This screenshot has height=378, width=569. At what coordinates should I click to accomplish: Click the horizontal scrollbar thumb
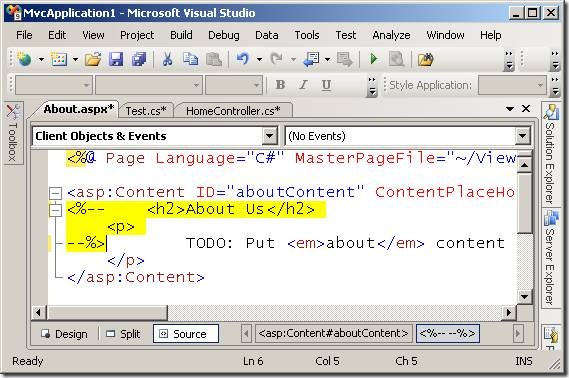(x=107, y=312)
